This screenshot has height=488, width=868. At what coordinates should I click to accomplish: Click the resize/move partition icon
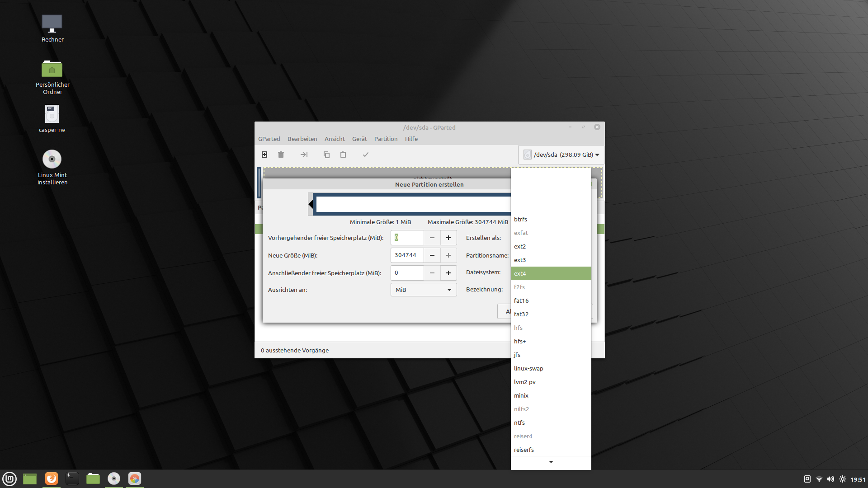(x=304, y=155)
